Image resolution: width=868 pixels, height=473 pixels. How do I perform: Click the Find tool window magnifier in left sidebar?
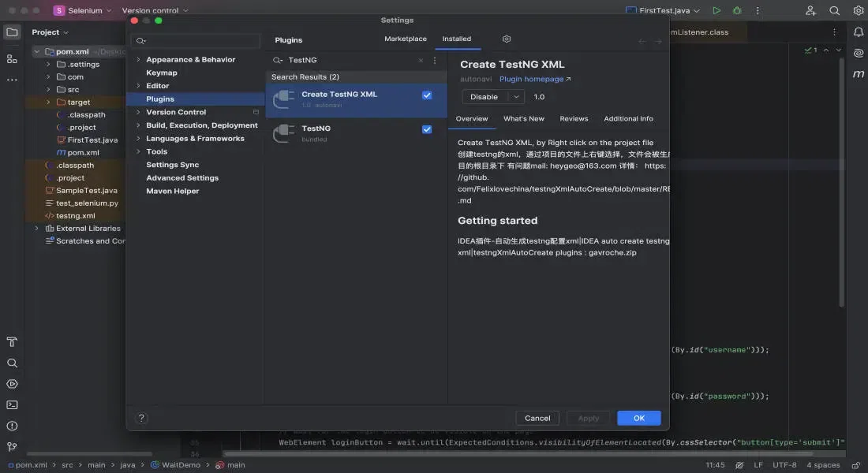coord(12,363)
